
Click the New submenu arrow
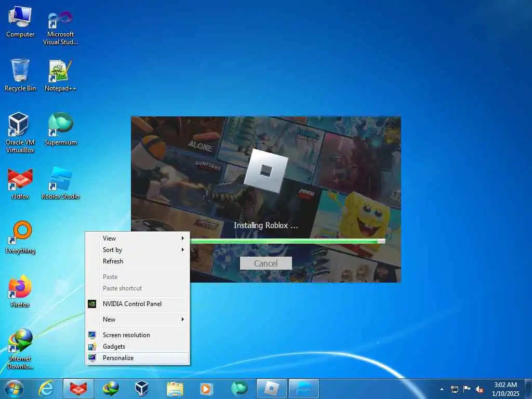point(182,320)
